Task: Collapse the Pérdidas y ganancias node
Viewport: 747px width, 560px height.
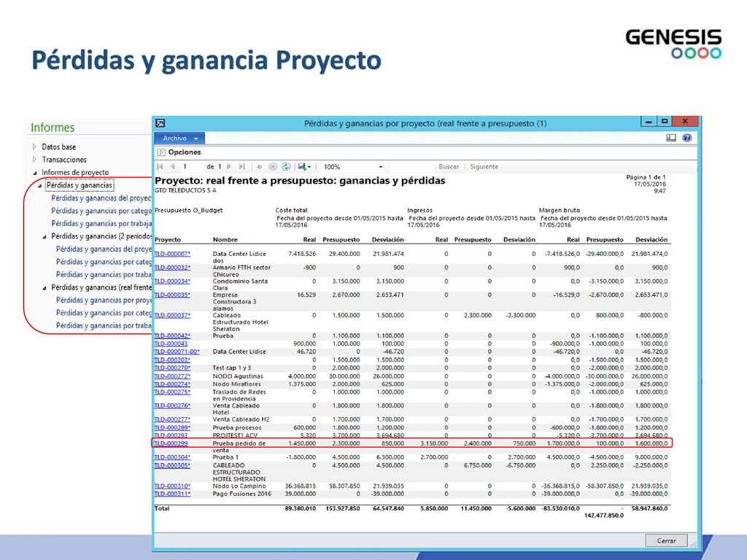Action: click(39, 186)
